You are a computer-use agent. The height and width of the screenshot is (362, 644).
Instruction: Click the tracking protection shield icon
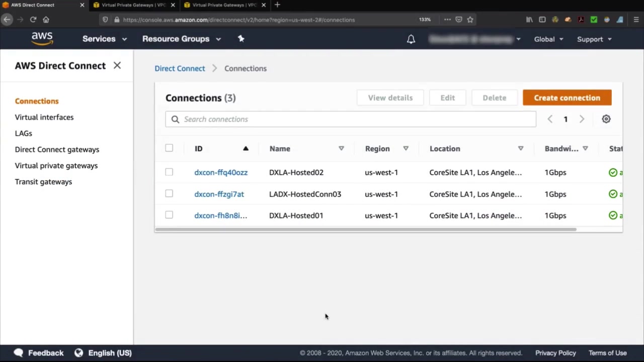click(105, 20)
